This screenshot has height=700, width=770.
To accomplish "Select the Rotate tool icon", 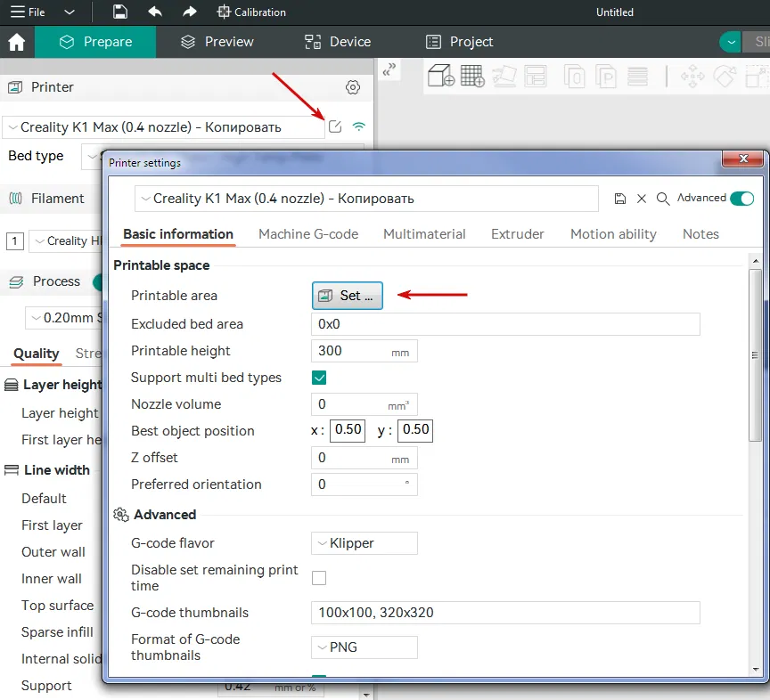I will click(x=725, y=77).
